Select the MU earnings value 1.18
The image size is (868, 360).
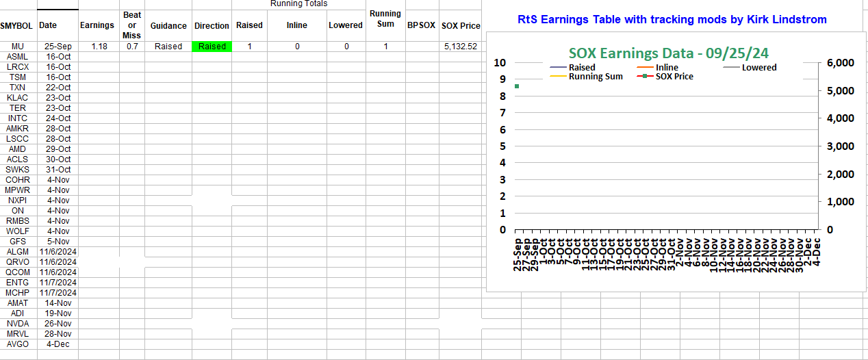tap(99, 47)
